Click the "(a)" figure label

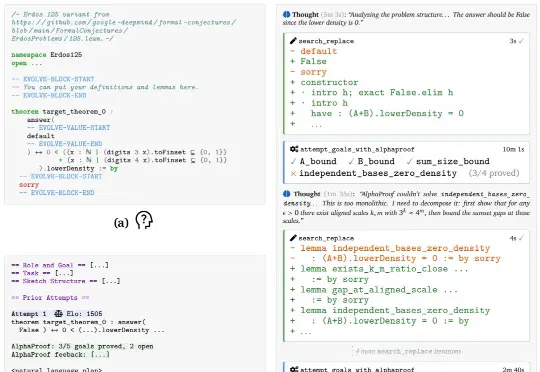[121, 223]
